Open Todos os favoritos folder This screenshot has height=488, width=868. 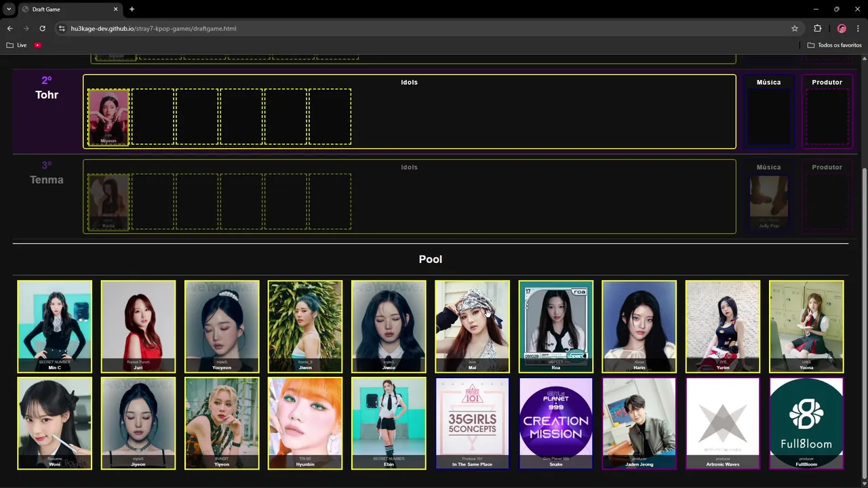(x=834, y=45)
